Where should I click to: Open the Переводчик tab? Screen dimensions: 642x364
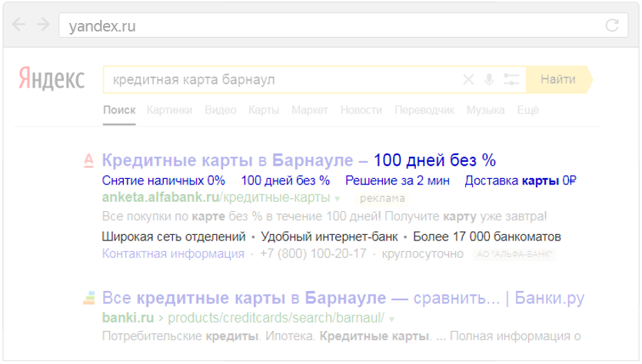pos(424,110)
